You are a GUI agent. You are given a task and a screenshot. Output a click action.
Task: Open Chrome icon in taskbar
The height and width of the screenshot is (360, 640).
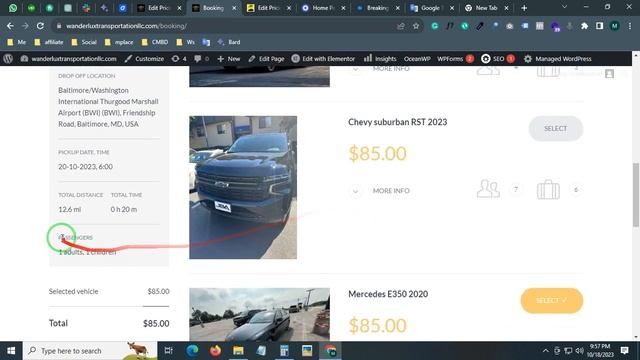331,351
